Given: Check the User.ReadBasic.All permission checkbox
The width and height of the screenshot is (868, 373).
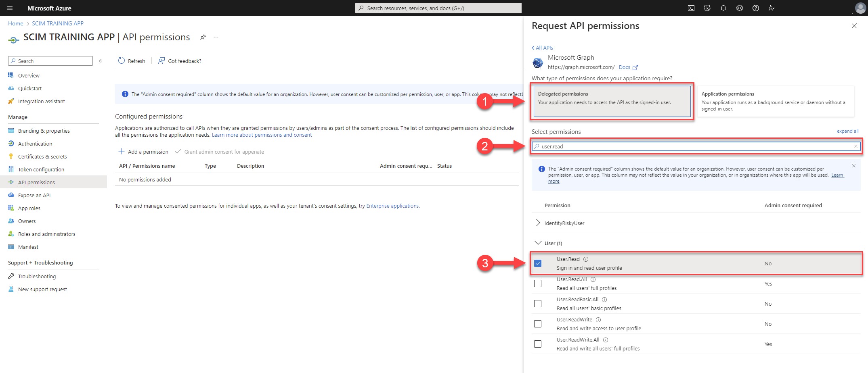Looking at the screenshot, I should 538,304.
